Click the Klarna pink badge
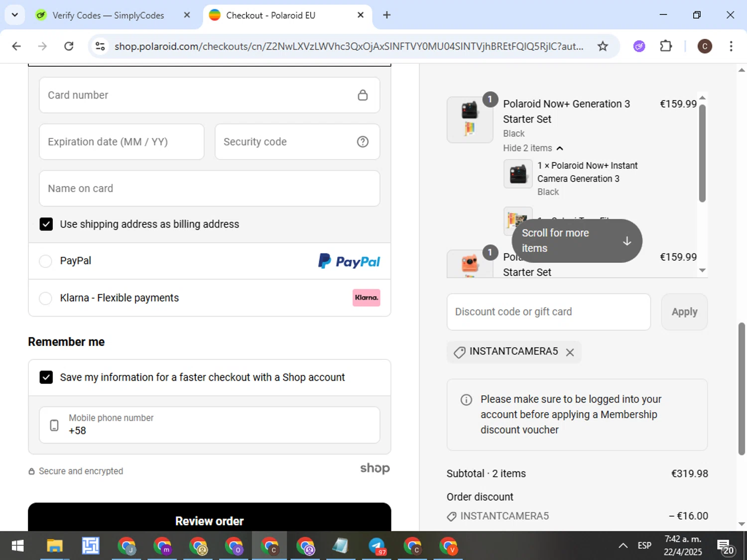747x560 pixels. click(367, 298)
